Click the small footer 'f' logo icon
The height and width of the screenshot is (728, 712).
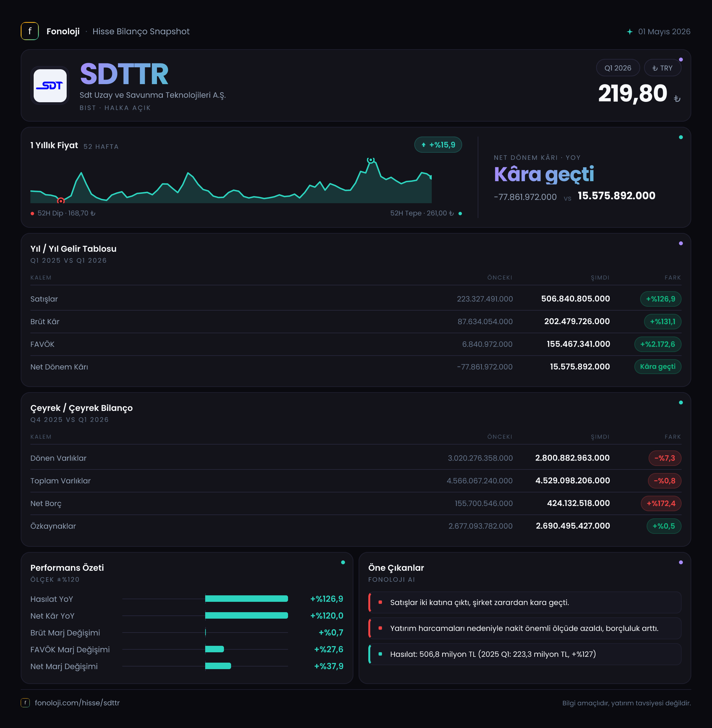point(25,702)
